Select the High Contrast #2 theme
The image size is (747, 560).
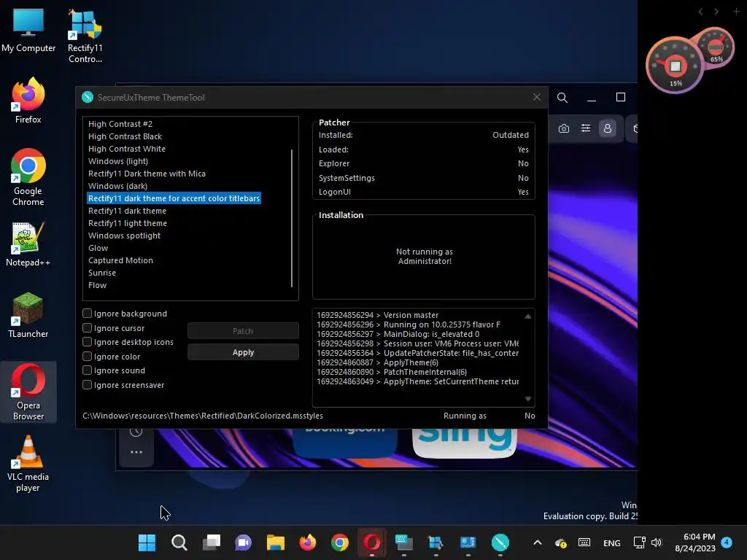click(x=120, y=124)
